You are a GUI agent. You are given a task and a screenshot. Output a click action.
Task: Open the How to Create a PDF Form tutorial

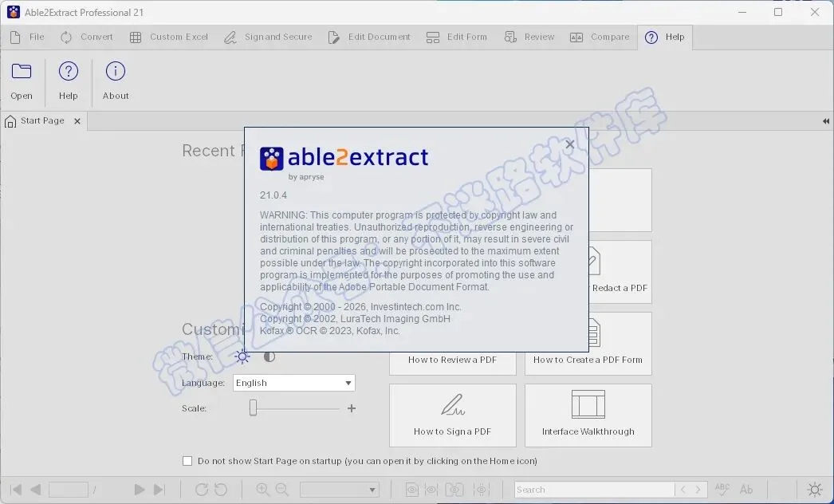pos(588,344)
